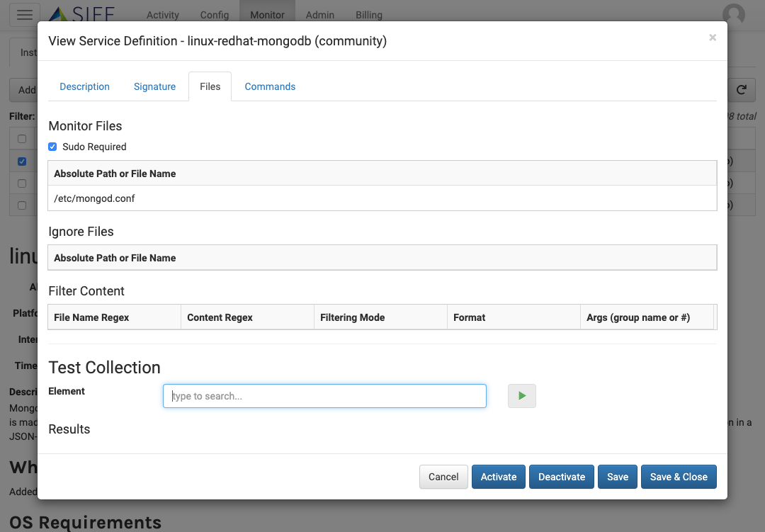The height and width of the screenshot is (532, 765).
Task: Click the Format column header
Action: (514, 317)
